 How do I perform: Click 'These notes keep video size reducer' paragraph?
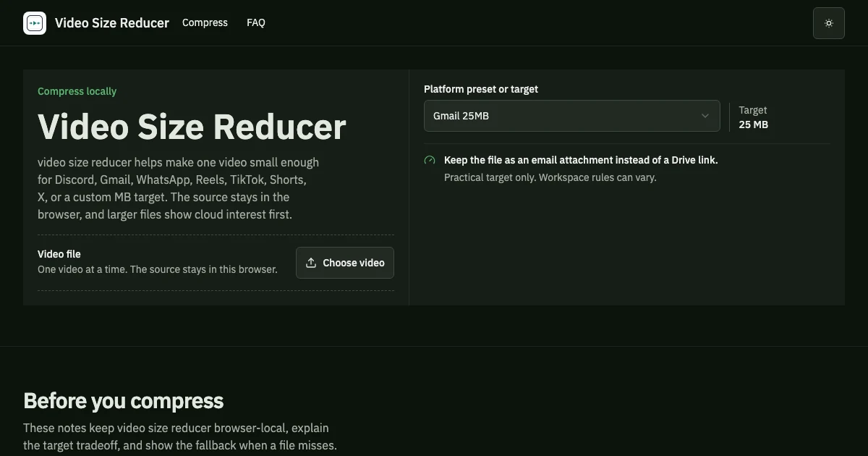(x=180, y=436)
